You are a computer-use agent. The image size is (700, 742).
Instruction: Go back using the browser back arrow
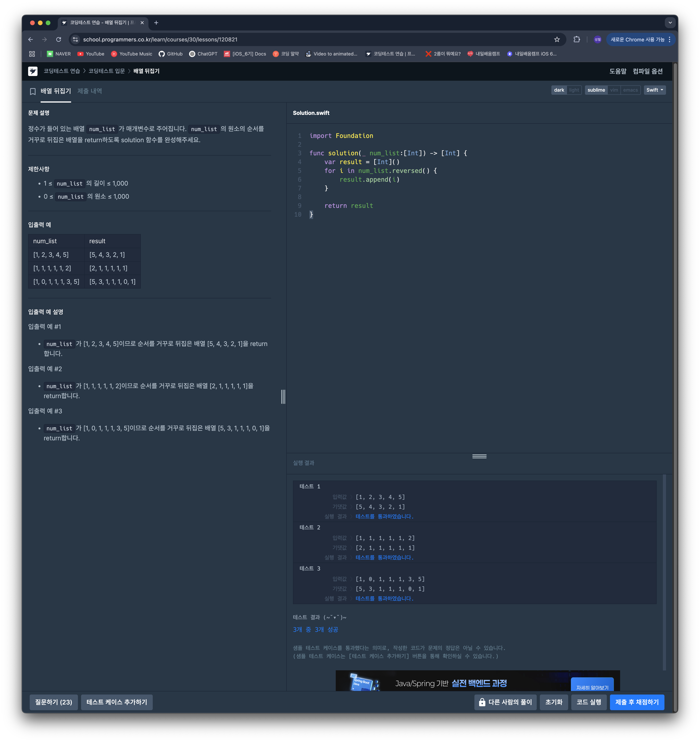[31, 40]
